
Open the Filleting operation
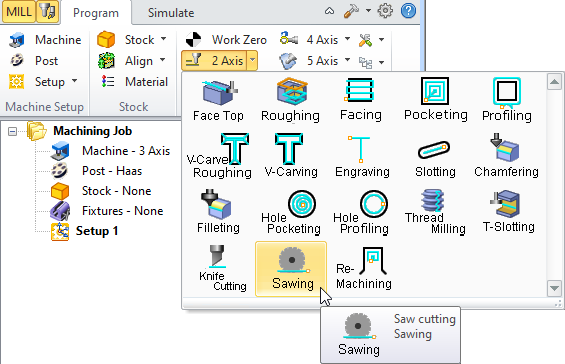pos(218,212)
